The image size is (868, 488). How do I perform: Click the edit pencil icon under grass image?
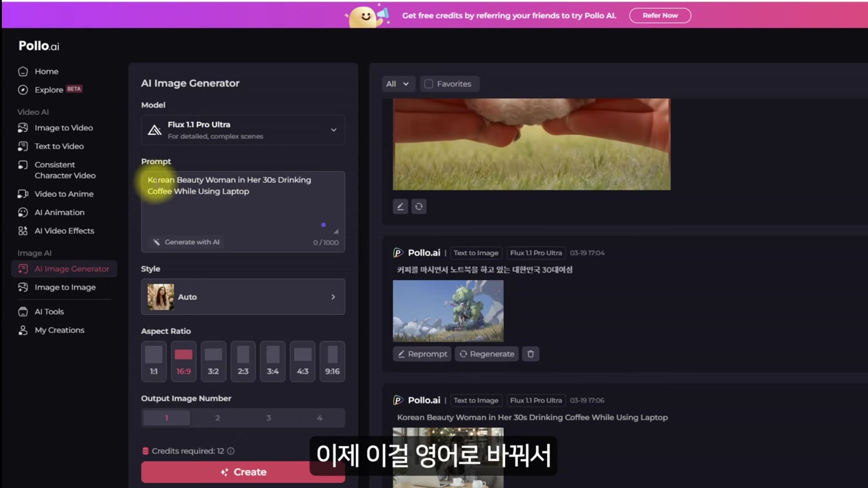tap(400, 207)
